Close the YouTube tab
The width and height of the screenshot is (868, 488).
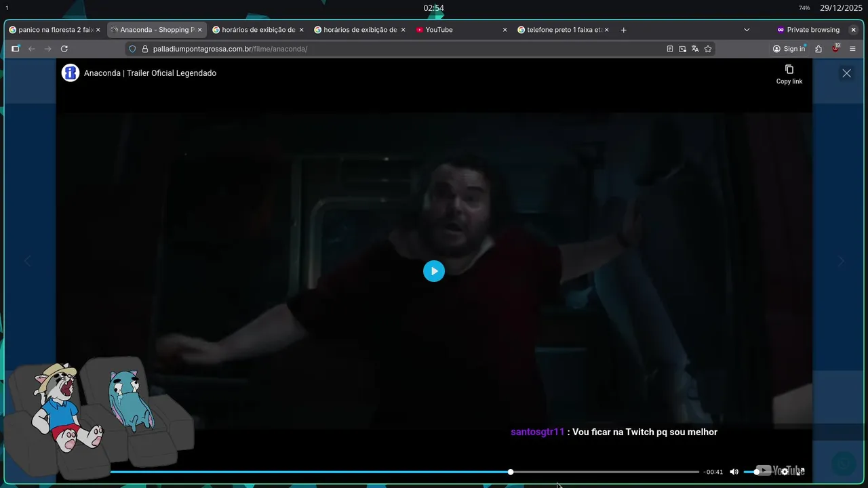click(505, 30)
